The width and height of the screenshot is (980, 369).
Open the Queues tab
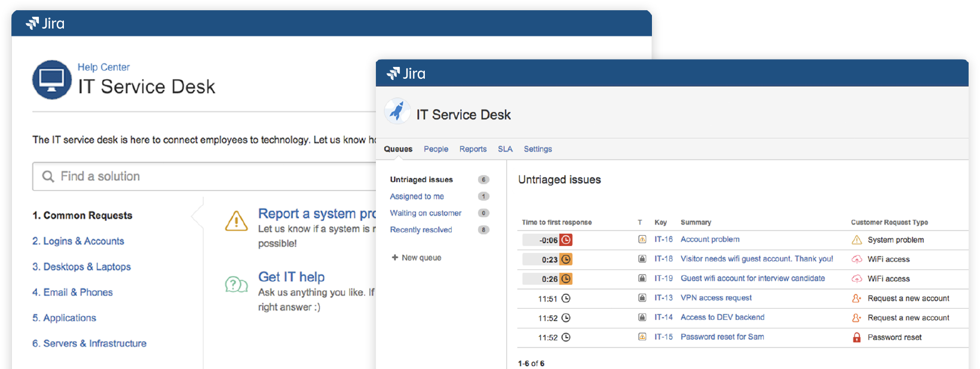[x=398, y=149]
